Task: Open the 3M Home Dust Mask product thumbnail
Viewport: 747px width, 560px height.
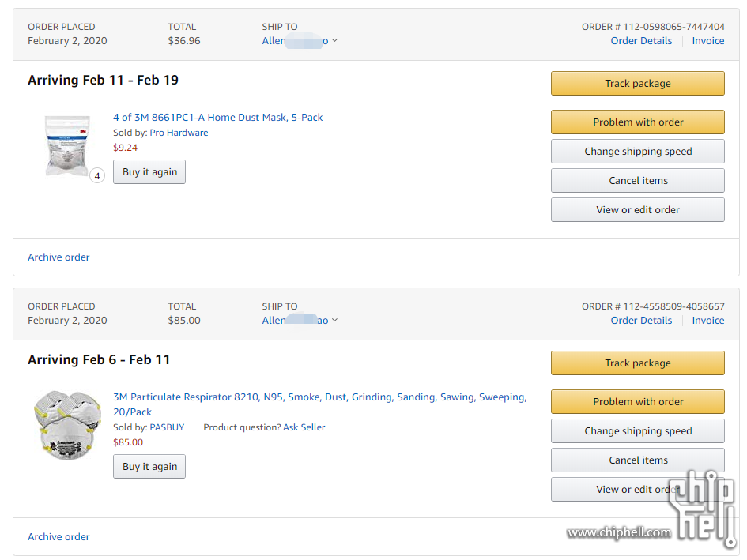Action: 68,145
